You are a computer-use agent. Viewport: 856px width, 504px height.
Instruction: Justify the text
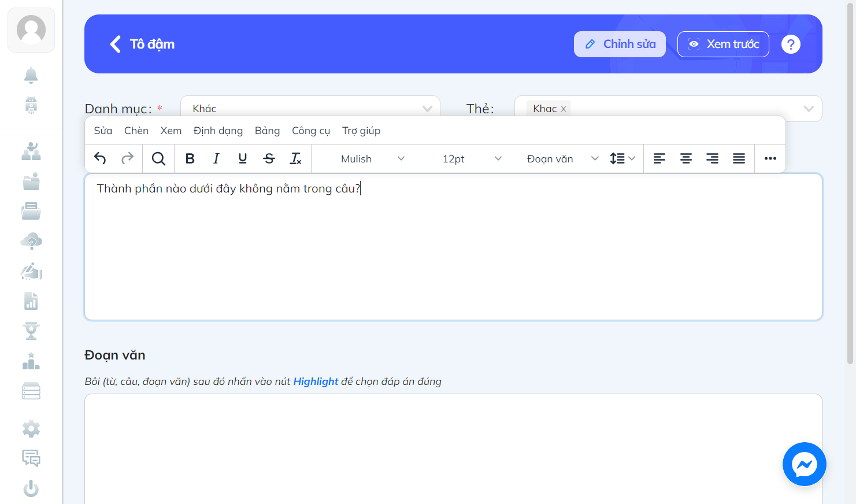click(x=739, y=158)
